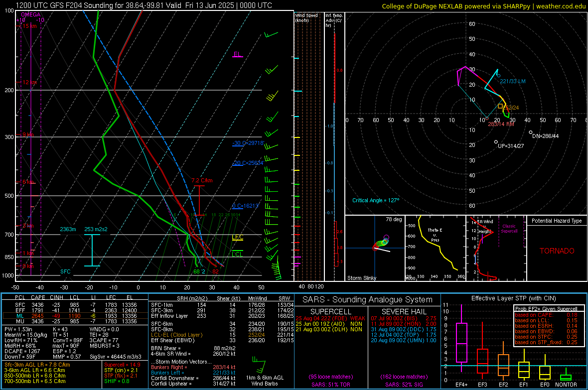
Task: Click the DN=286/44 Corfidi marker
Action: (531, 132)
